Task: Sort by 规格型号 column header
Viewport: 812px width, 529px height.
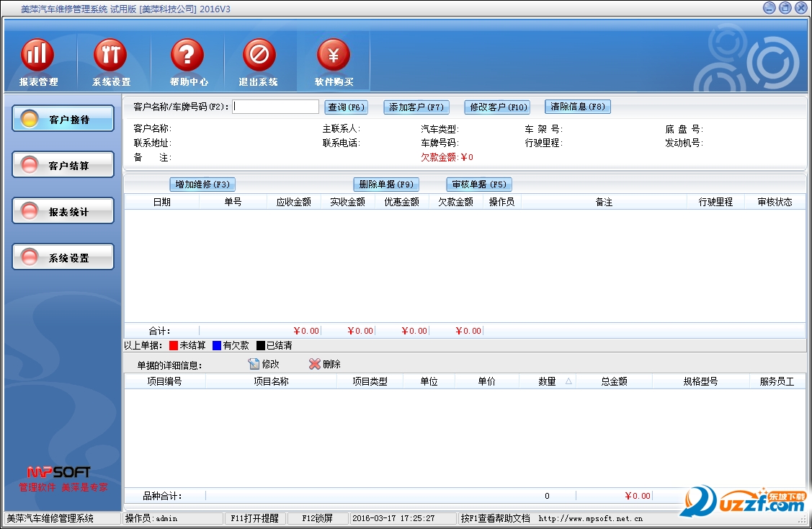Action: click(x=700, y=381)
